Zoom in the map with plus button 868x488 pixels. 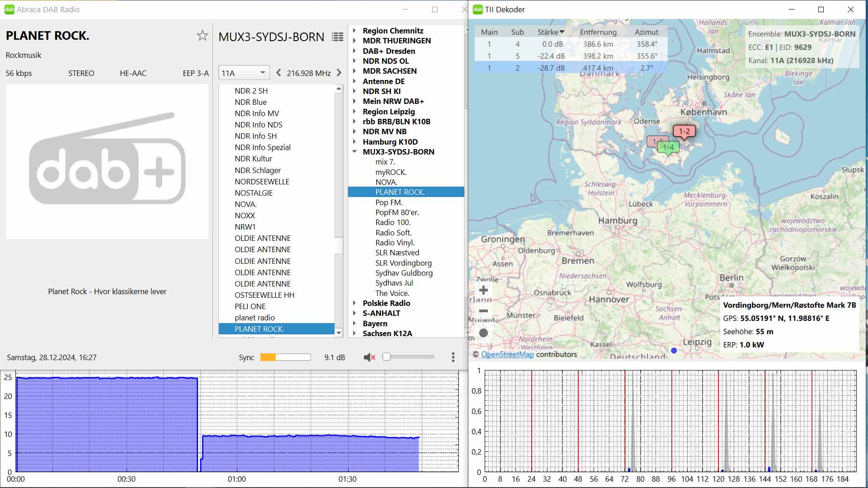[483, 290]
